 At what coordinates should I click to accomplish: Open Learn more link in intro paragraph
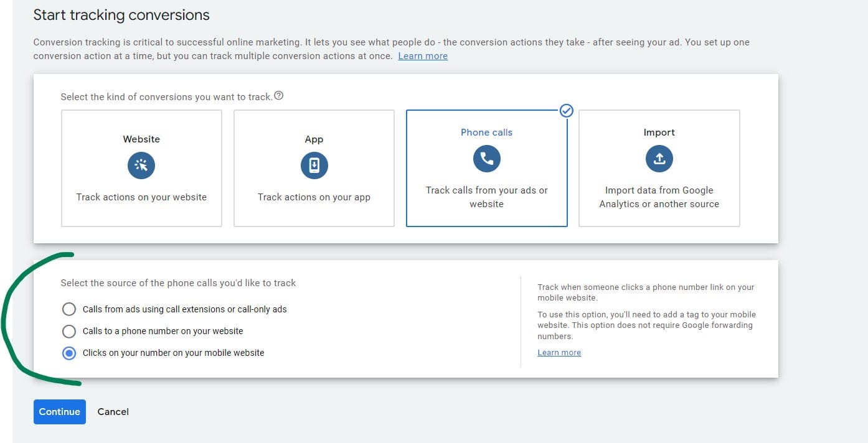(x=423, y=56)
